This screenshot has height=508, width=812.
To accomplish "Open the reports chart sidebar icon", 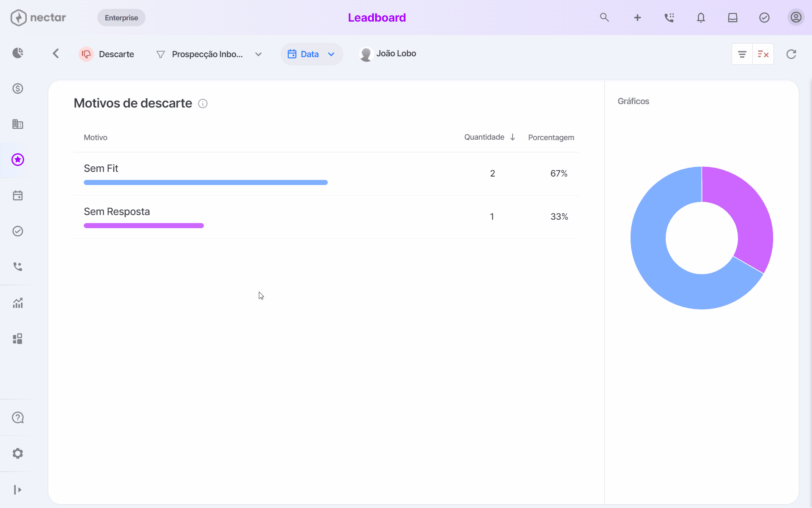I will tap(18, 303).
